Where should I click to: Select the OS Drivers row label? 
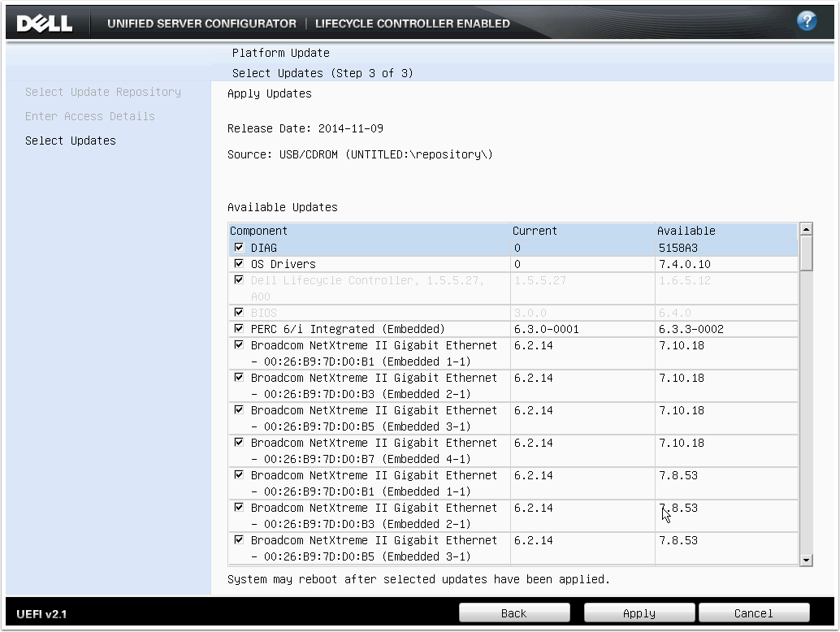click(284, 264)
